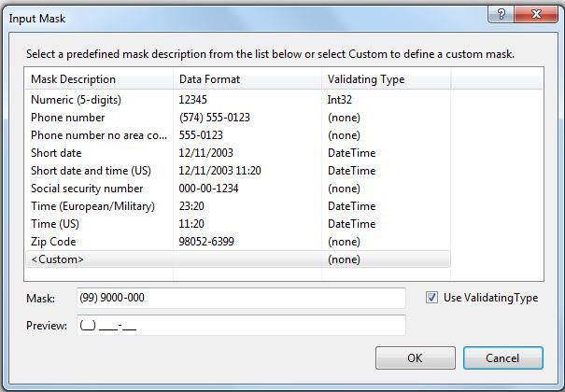Select the Phone number mask row

(x=238, y=118)
